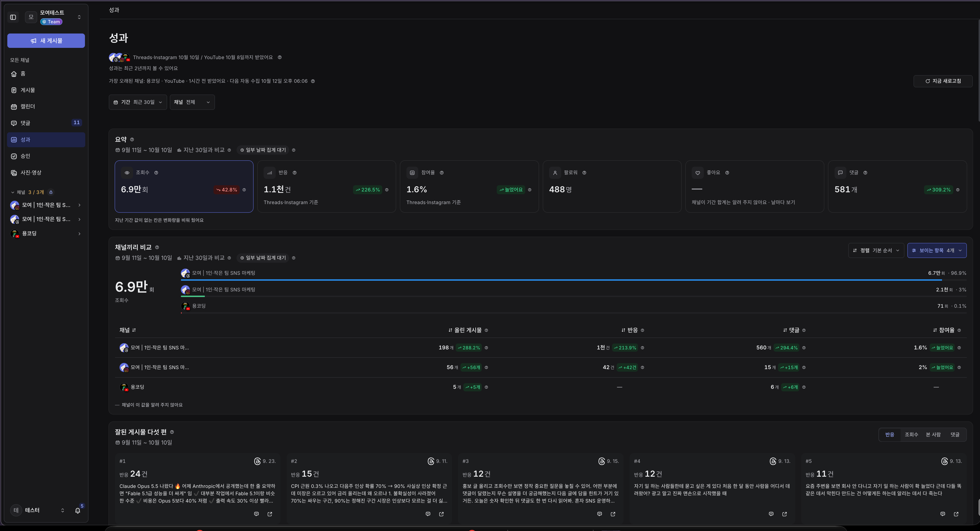This screenshot has width=980, height=531.
Task: Click help icon beside 조회수 card title
Action: click(156, 173)
